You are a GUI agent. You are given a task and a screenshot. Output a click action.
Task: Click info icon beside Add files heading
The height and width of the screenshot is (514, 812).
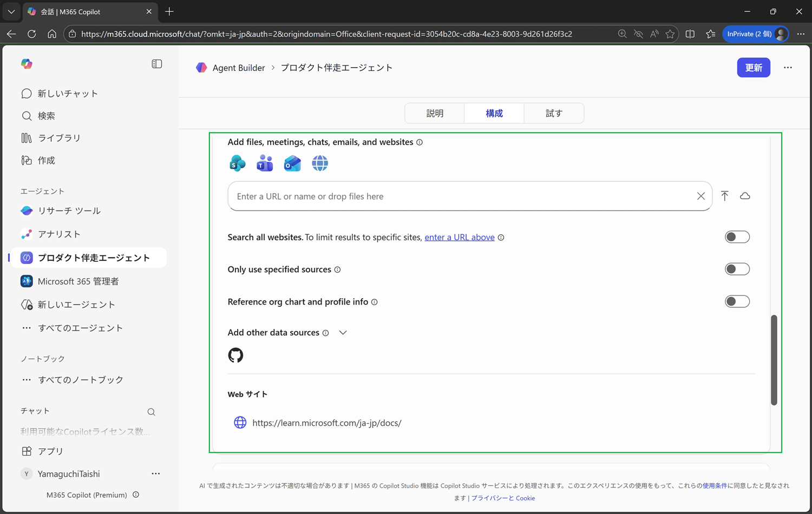(420, 142)
